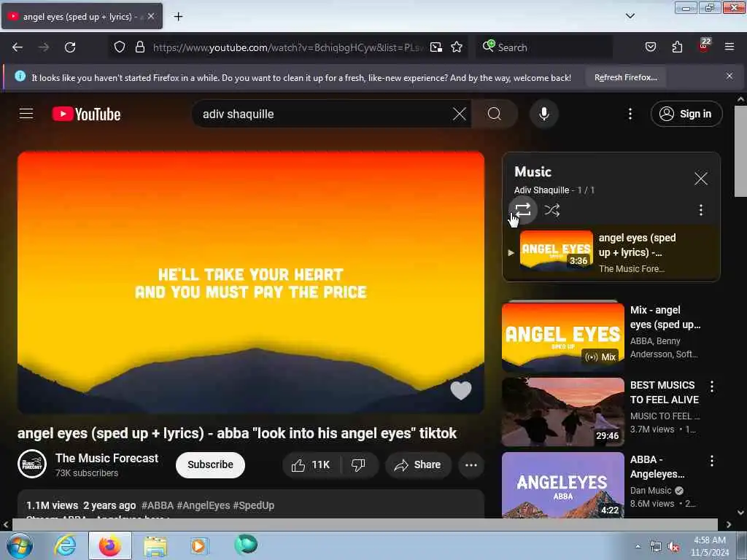
Task: Launch Internet Explorer from taskbar
Action: [x=64, y=545]
